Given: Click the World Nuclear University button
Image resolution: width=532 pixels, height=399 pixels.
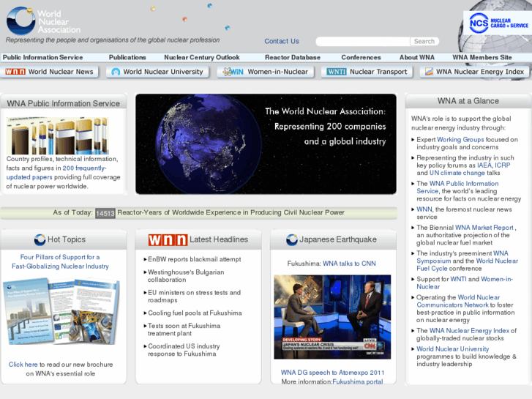Looking at the screenshot, I should pyautogui.click(x=157, y=72).
